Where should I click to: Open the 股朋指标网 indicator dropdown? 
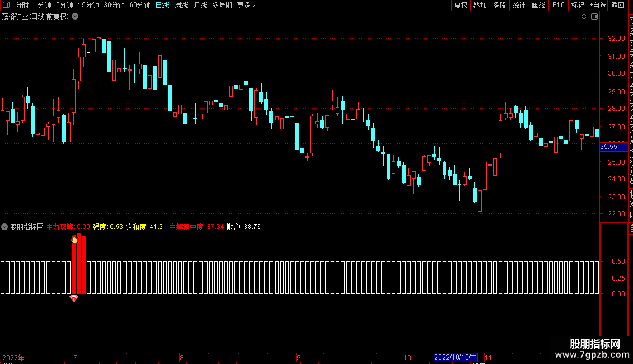[x=4, y=227]
